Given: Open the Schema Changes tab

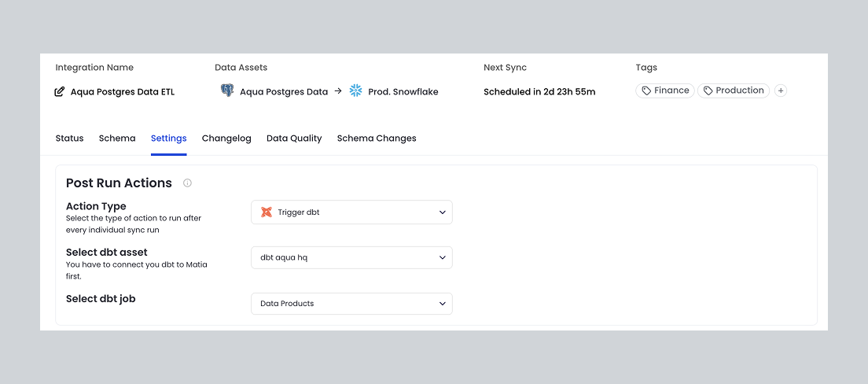Looking at the screenshot, I should tap(377, 138).
